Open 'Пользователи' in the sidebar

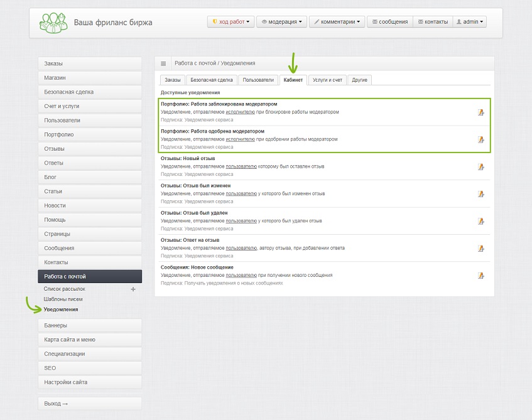click(90, 121)
